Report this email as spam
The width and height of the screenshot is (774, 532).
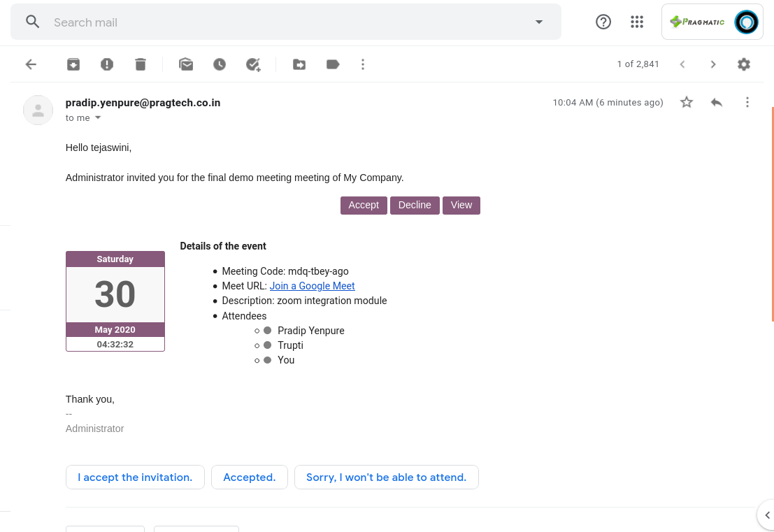point(106,64)
